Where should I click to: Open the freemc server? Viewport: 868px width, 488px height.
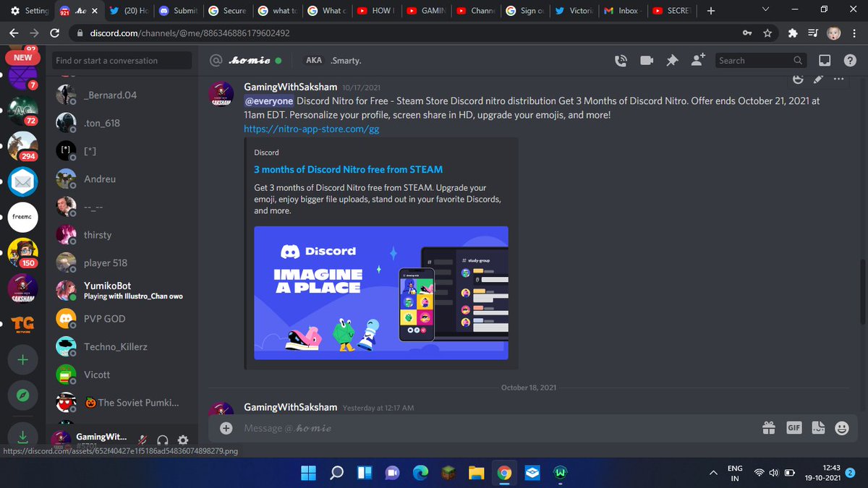(x=22, y=216)
